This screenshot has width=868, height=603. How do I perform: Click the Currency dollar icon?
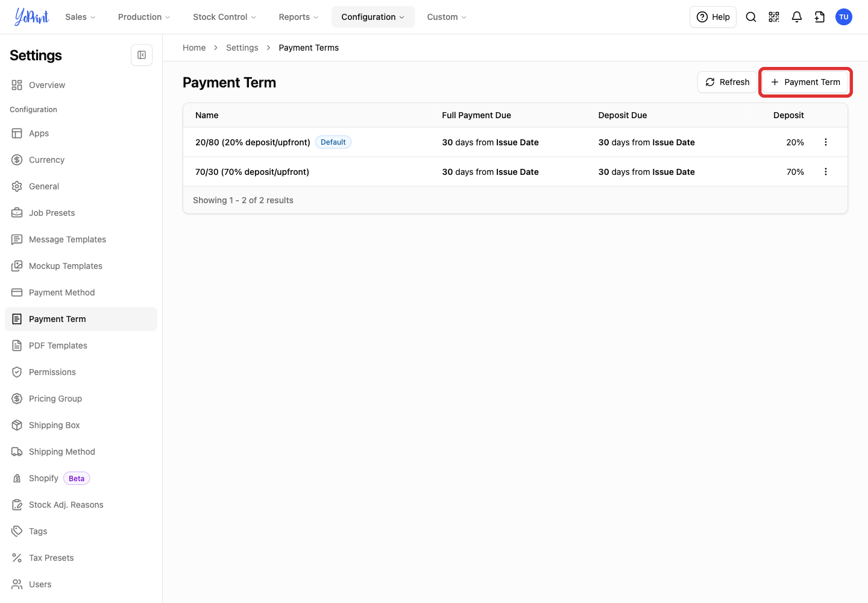tap(17, 160)
